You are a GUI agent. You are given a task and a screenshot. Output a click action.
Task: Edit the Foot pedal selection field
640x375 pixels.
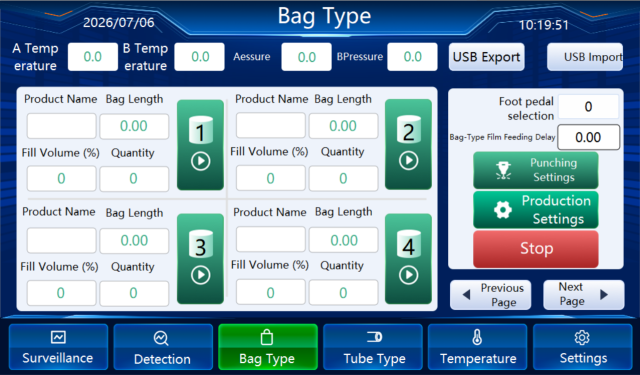588,107
